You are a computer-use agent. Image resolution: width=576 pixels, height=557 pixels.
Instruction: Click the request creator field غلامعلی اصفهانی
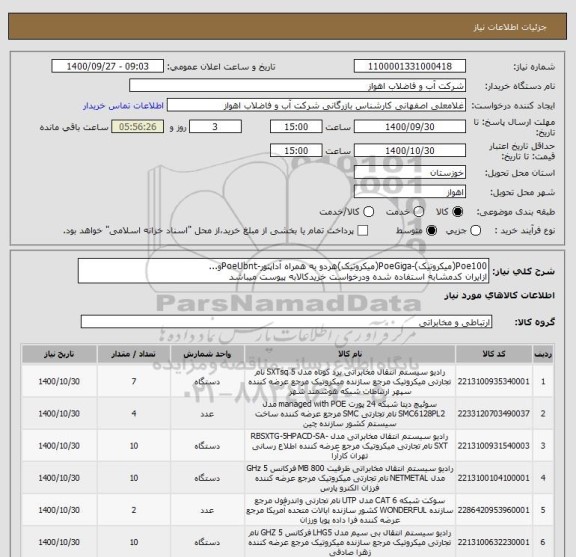point(316,106)
